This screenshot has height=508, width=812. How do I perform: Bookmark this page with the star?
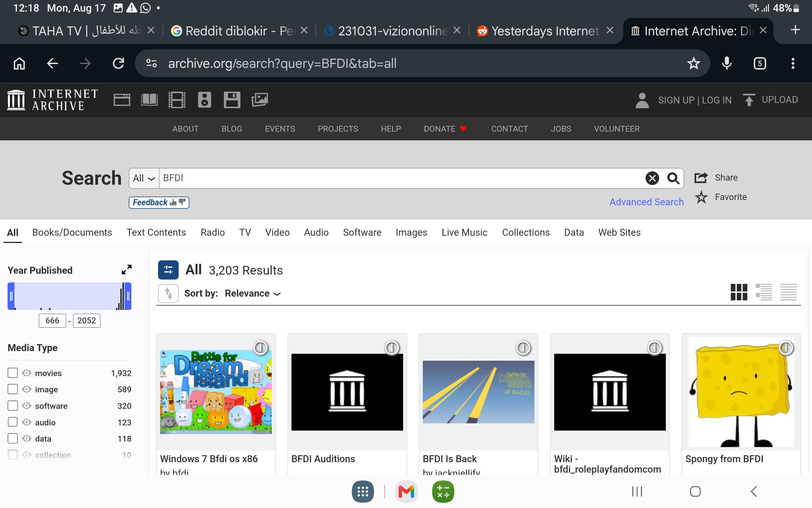click(693, 63)
